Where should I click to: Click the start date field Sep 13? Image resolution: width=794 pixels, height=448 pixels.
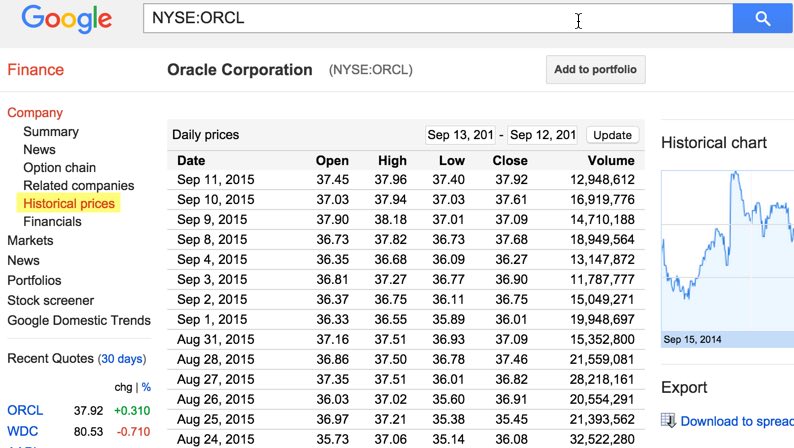(x=460, y=135)
